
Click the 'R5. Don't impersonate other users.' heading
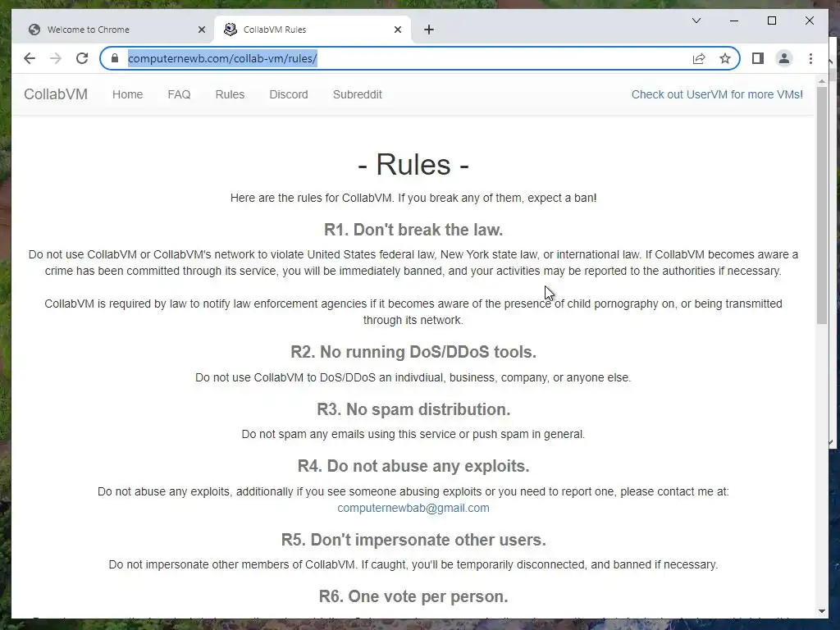coord(413,540)
